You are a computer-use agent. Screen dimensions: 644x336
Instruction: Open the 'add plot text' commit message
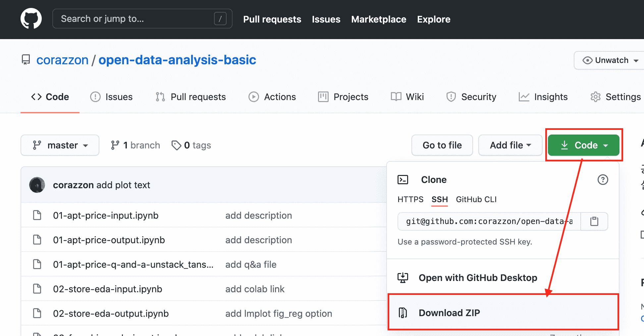click(123, 185)
